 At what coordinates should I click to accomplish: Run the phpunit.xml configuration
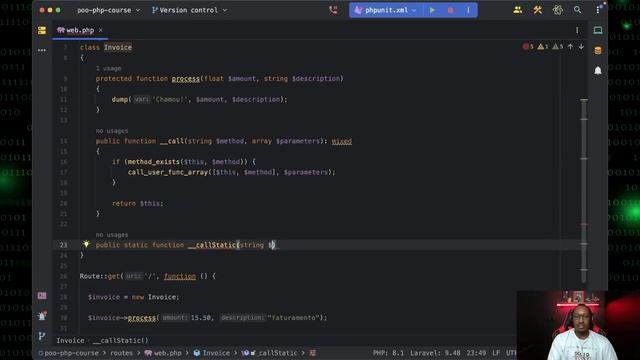pos(432,10)
